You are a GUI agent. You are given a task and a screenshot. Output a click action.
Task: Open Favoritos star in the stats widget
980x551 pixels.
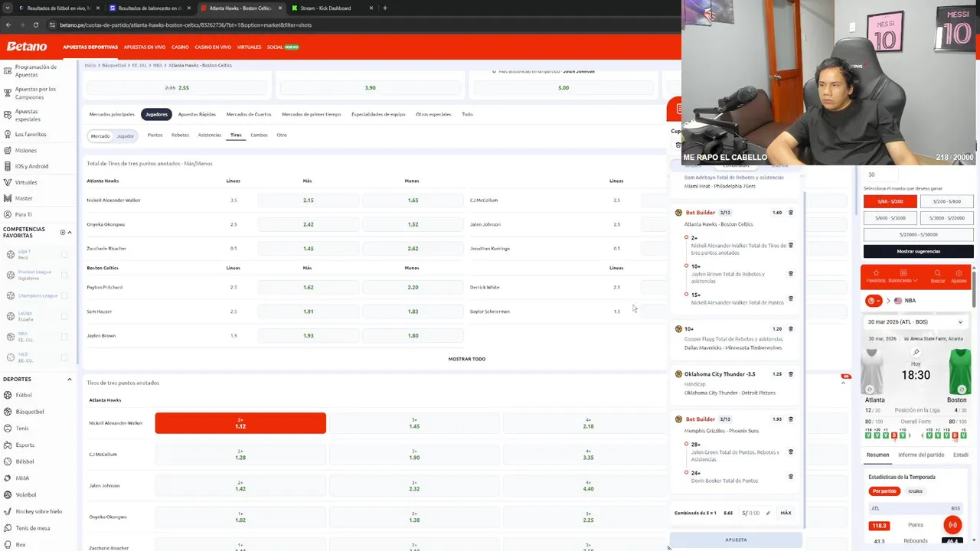click(875, 276)
